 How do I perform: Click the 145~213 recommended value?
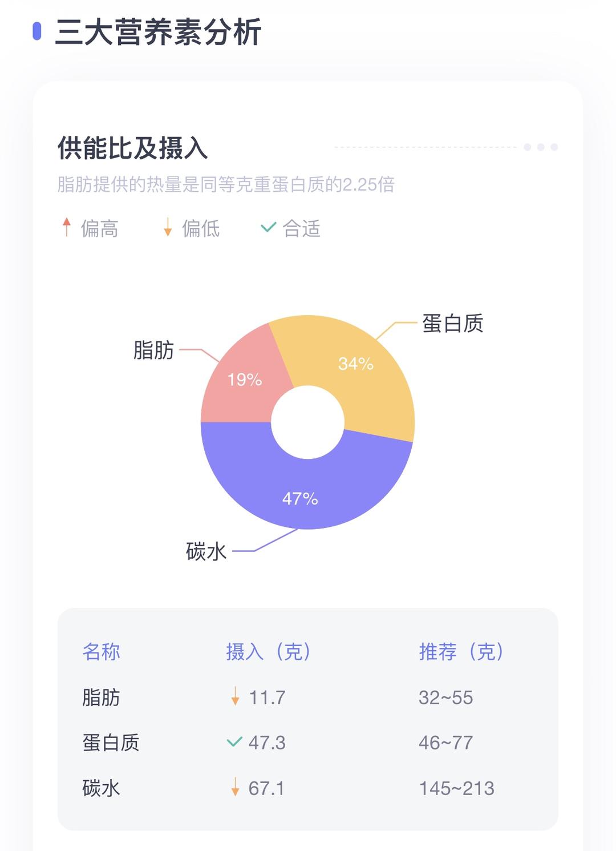tap(456, 788)
